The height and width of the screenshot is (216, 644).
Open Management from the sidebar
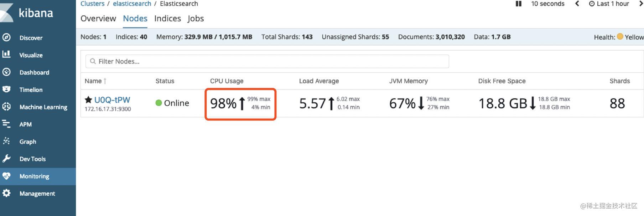pos(37,194)
